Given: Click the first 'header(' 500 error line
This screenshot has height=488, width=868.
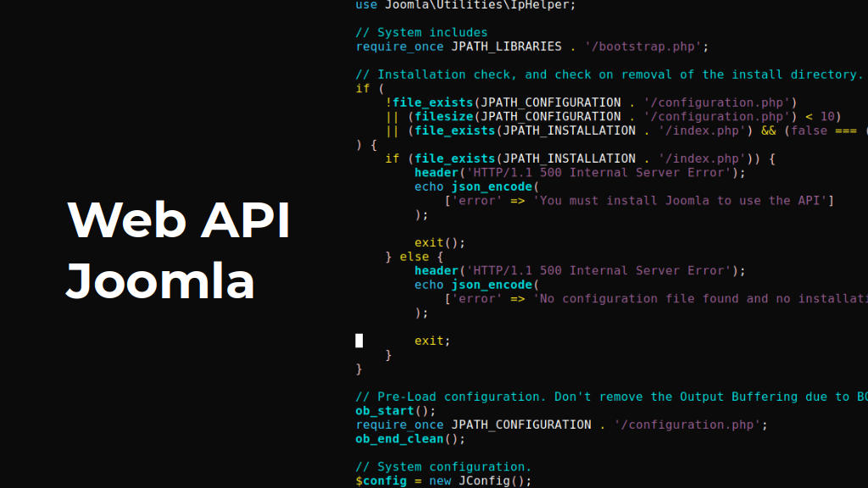Looking at the screenshot, I should point(580,173).
